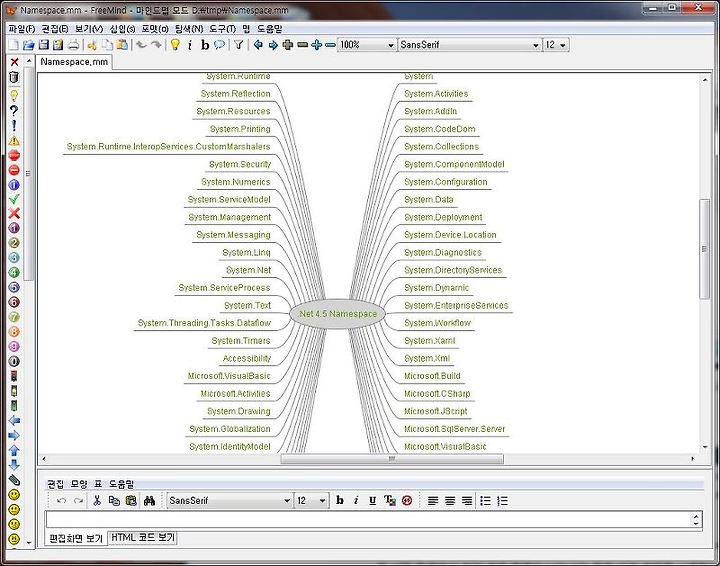Paste with the main toolbar clipboard icon
Image resolution: width=720 pixels, height=566 pixels.
coord(122,45)
